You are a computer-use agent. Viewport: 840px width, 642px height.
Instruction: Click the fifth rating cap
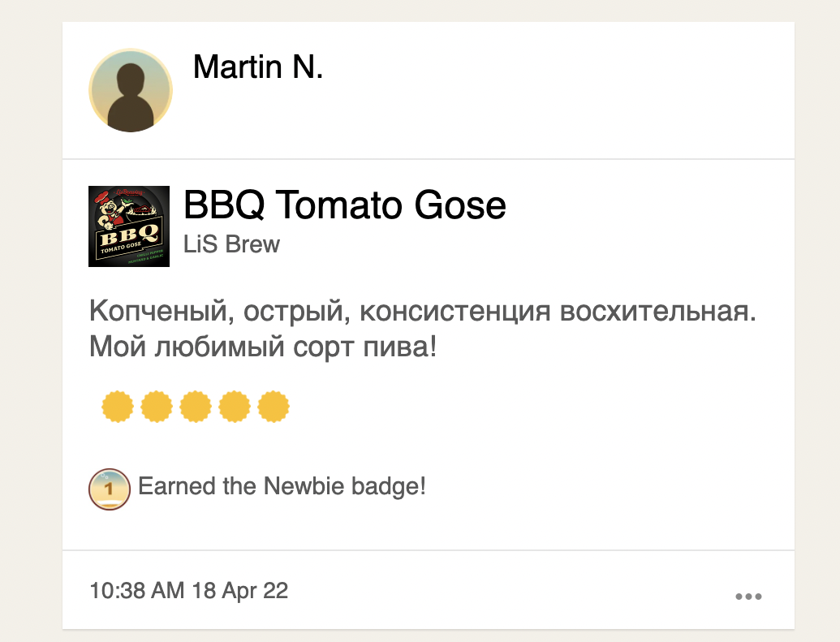[x=274, y=407]
